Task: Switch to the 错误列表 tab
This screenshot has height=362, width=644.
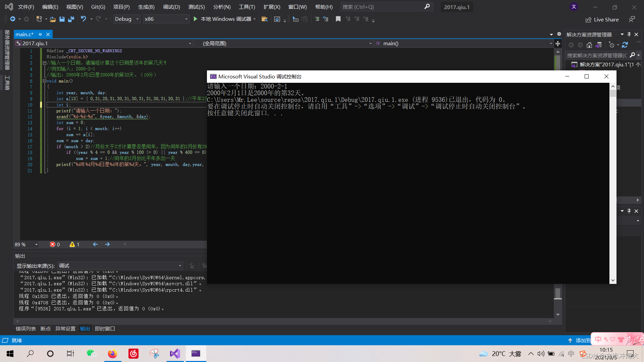Action: click(x=25, y=328)
